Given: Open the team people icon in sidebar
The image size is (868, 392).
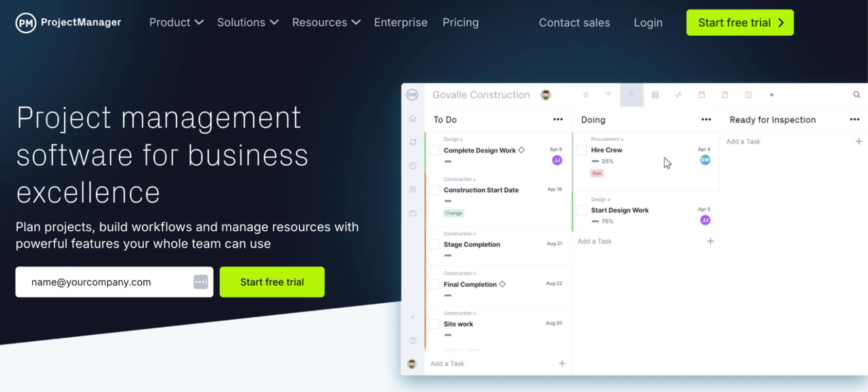Looking at the screenshot, I should 413,190.
